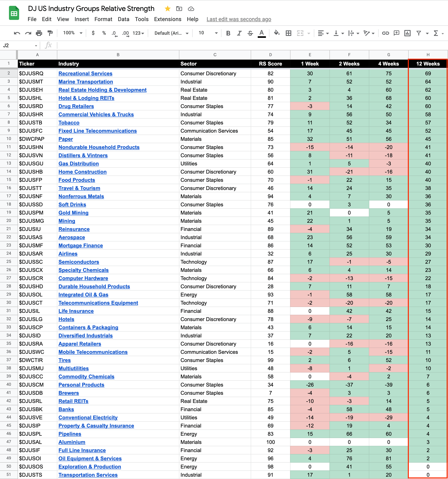Open the Marine Transportation link
Image resolution: width=448 pixels, height=479 pixels.
click(x=86, y=82)
